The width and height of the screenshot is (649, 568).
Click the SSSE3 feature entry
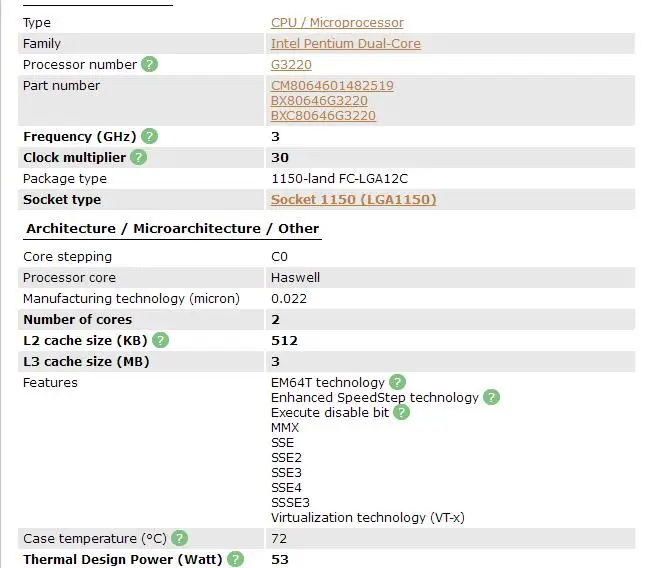click(290, 503)
